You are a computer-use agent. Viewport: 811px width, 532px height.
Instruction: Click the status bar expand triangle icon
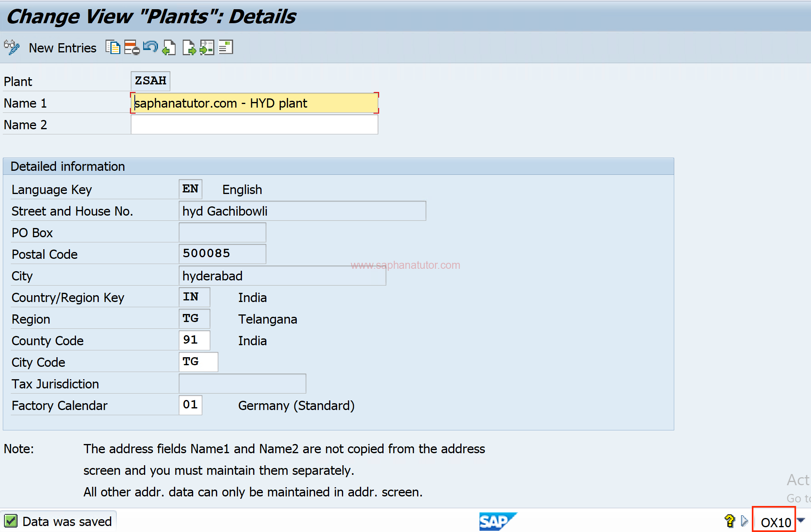744,521
